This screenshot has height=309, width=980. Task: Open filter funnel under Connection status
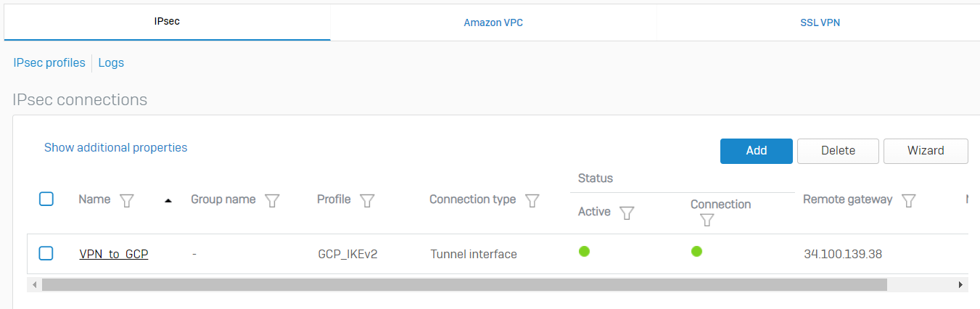[707, 220]
